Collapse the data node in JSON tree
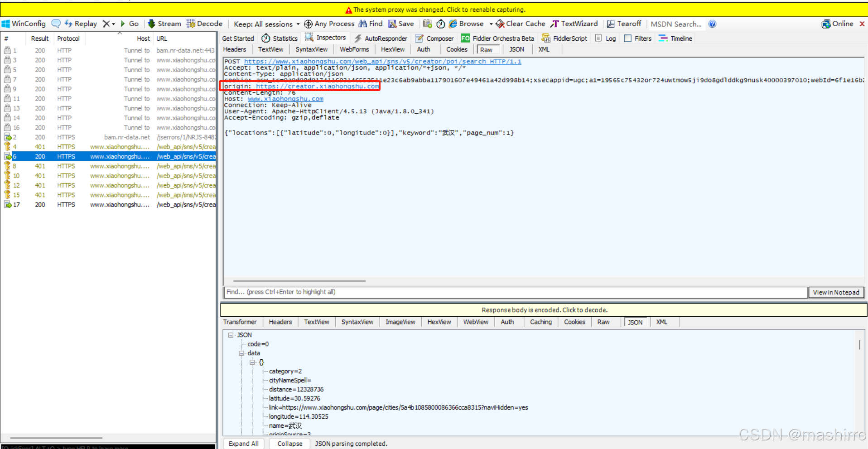This screenshot has width=868, height=449. [242, 353]
